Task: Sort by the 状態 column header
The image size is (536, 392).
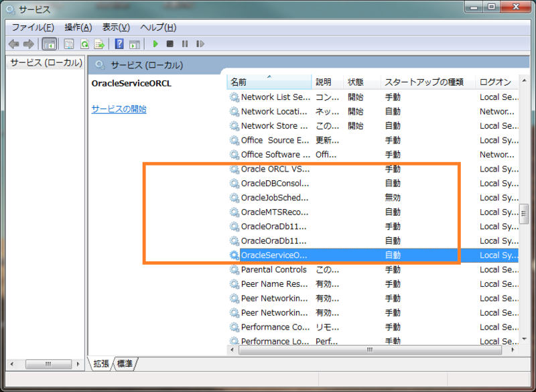Action: point(362,82)
